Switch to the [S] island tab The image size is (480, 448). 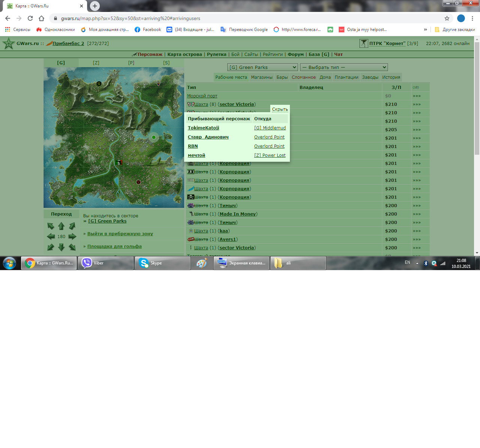pyautogui.click(x=166, y=63)
